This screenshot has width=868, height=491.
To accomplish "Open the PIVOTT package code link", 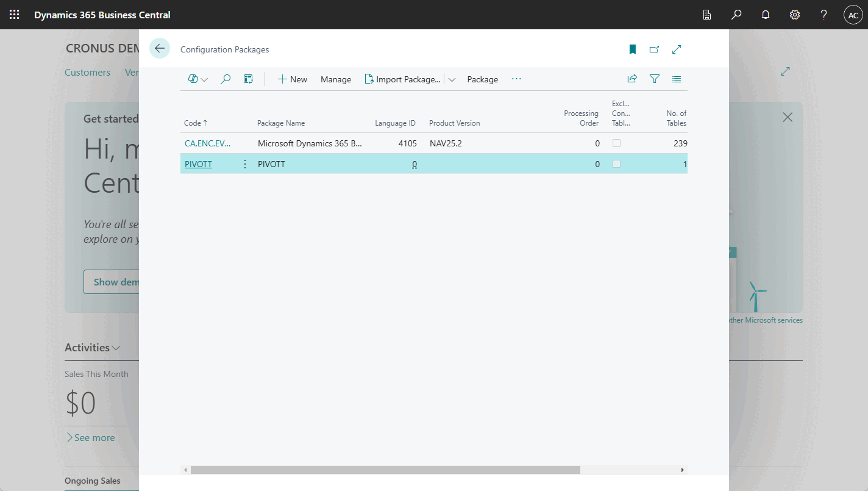I will pos(198,164).
